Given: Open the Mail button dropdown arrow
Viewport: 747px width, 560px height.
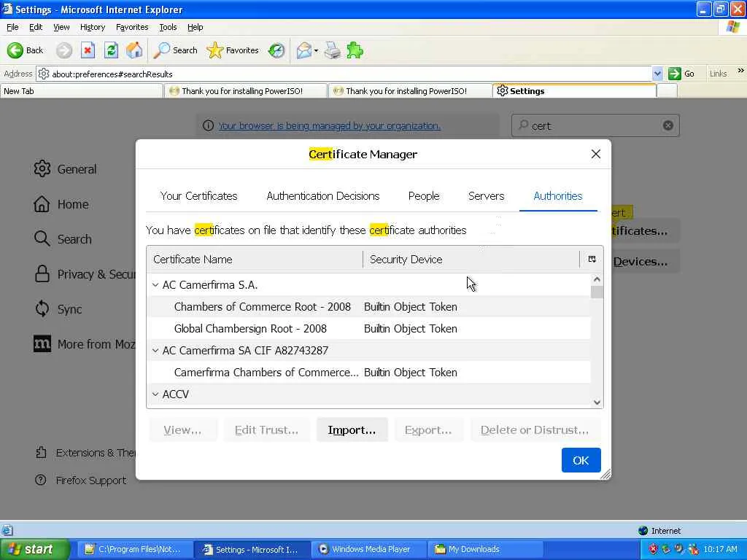Looking at the screenshot, I should 316,50.
